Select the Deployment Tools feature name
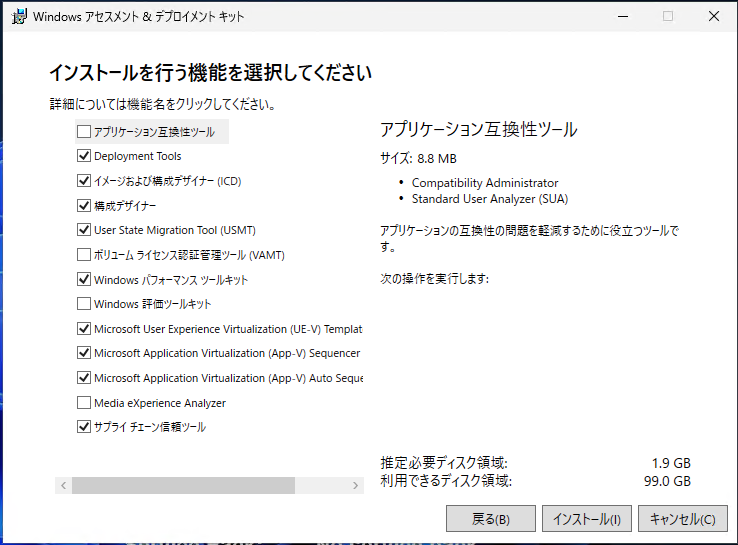The image size is (738, 545). pos(137,156)
